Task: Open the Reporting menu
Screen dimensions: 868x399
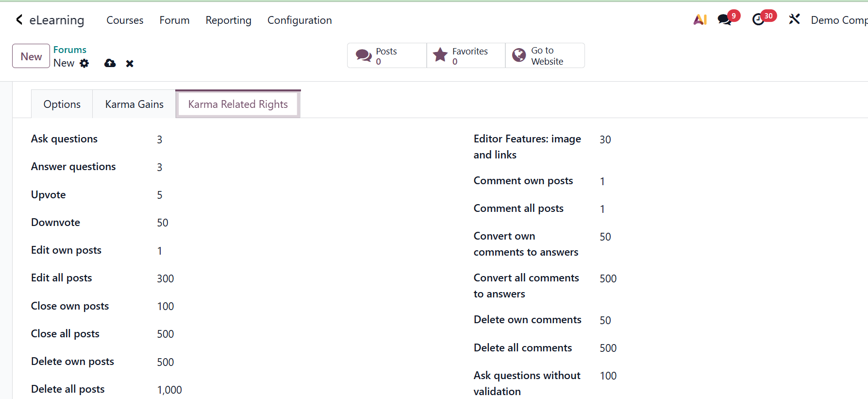Action: pyautogui.click(x=228, y=20)
